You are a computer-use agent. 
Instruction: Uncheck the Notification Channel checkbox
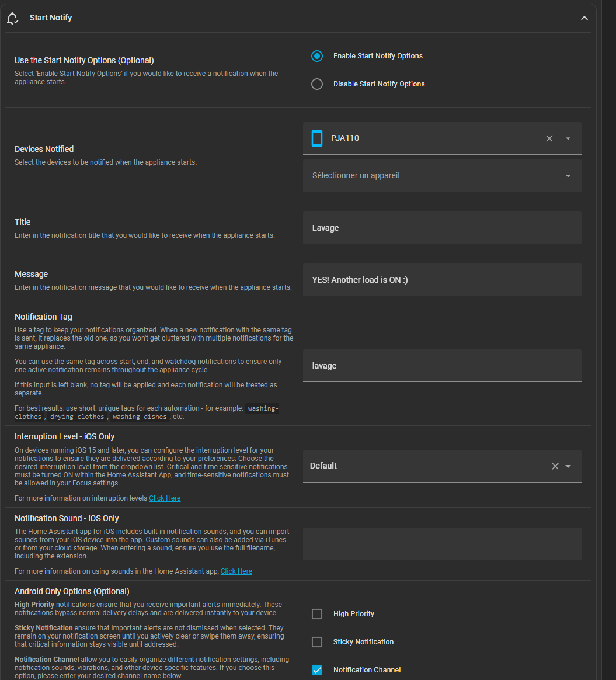tap(317, 670)
